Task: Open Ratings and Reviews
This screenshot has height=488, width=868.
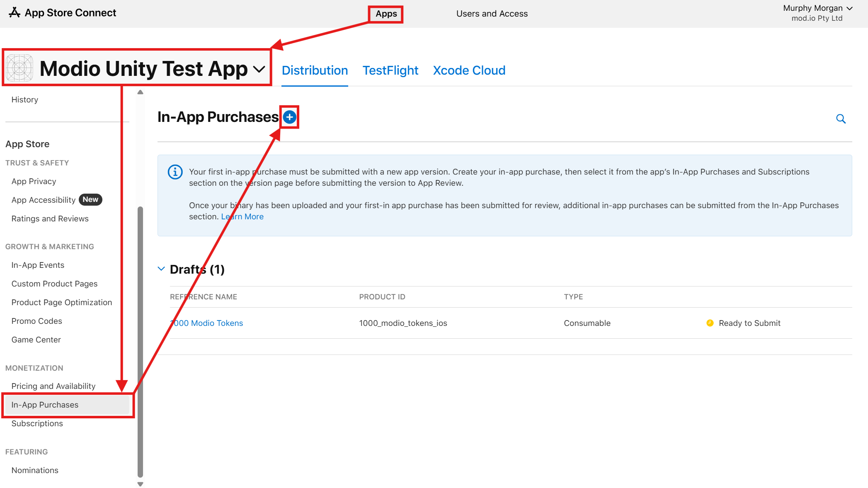Action: click(x=50, y=219)
